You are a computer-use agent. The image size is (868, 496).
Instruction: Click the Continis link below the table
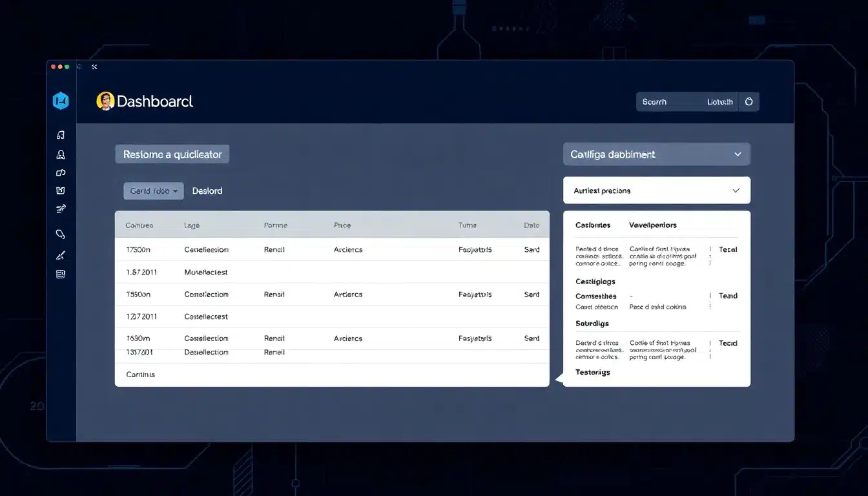click(139, 374)
